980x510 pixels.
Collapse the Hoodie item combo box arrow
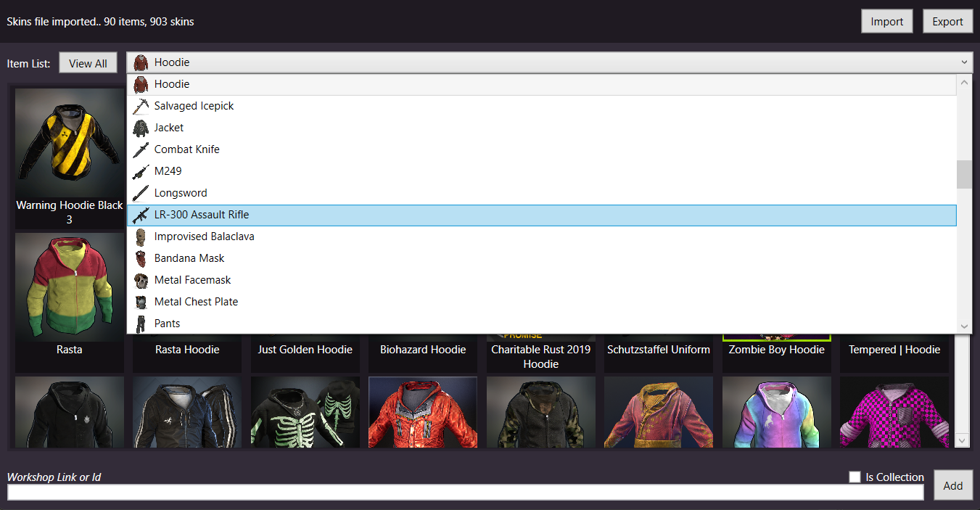(964, 62)
